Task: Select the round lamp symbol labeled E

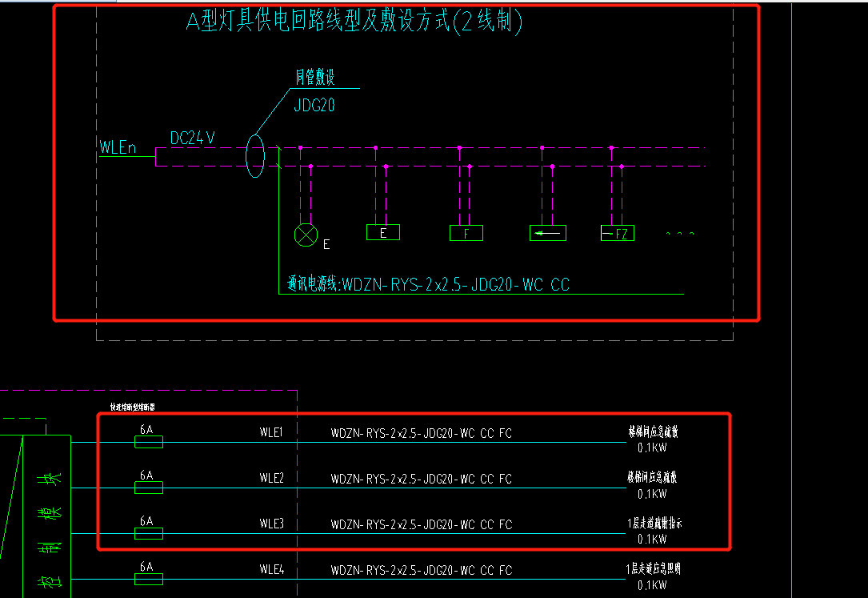Action: click(x=306, y=235)
